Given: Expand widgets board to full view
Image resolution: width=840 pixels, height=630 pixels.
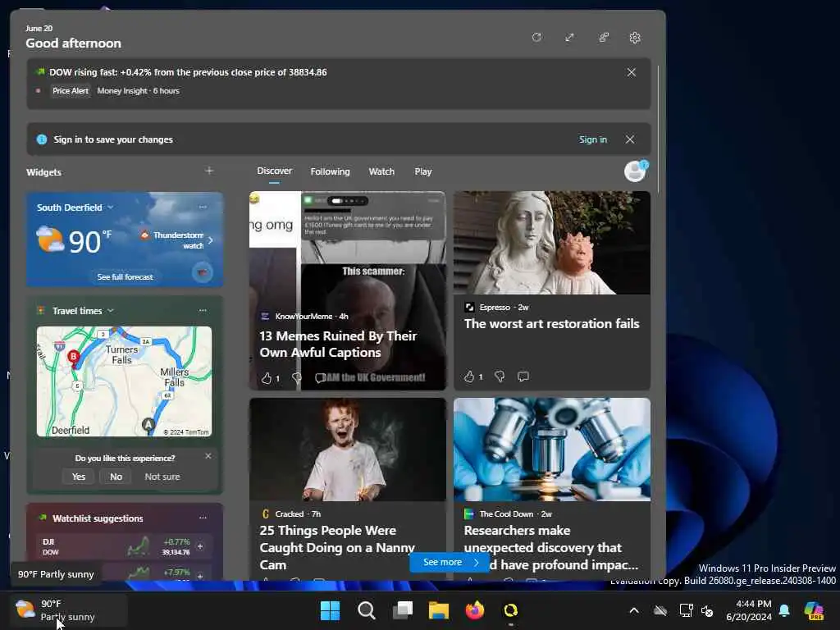Looking at the screenshot, I should point(569,38).
